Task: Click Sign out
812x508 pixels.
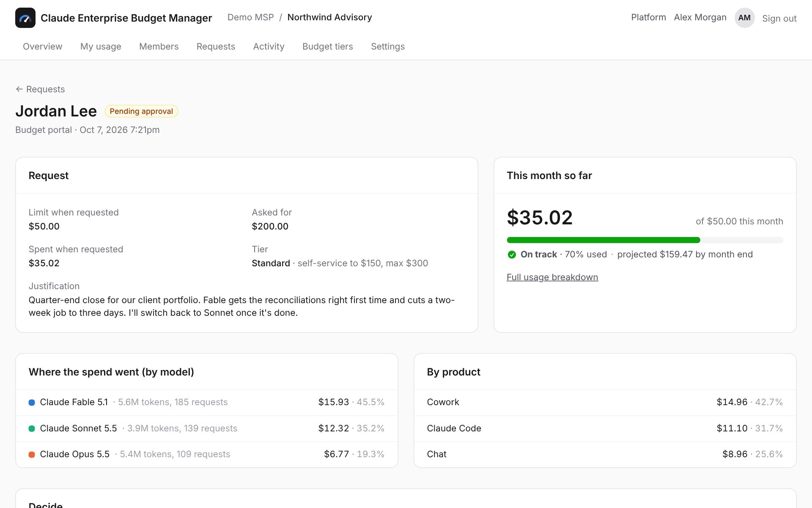Action: click(x=779, y=19)
